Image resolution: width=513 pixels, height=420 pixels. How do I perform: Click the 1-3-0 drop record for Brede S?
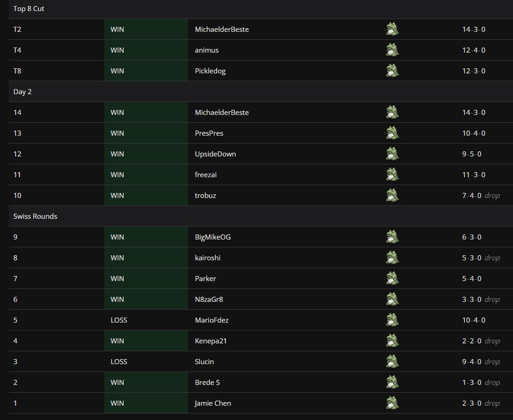481,382
